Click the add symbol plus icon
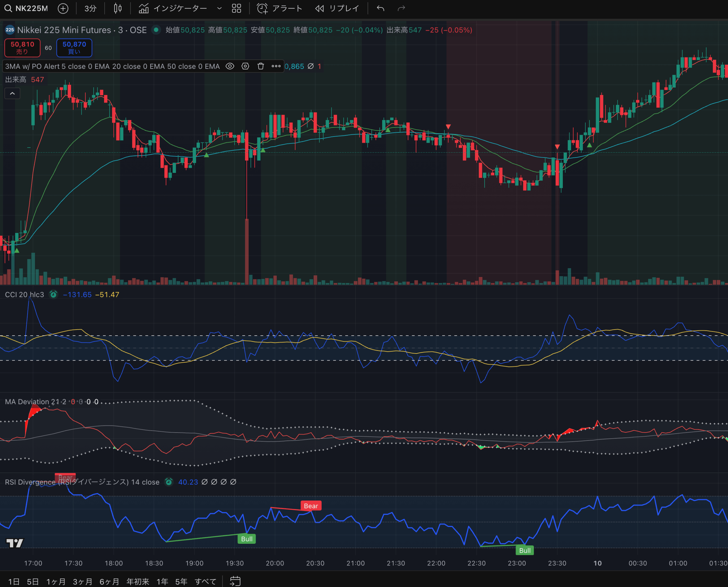 [x=63, y=9]
